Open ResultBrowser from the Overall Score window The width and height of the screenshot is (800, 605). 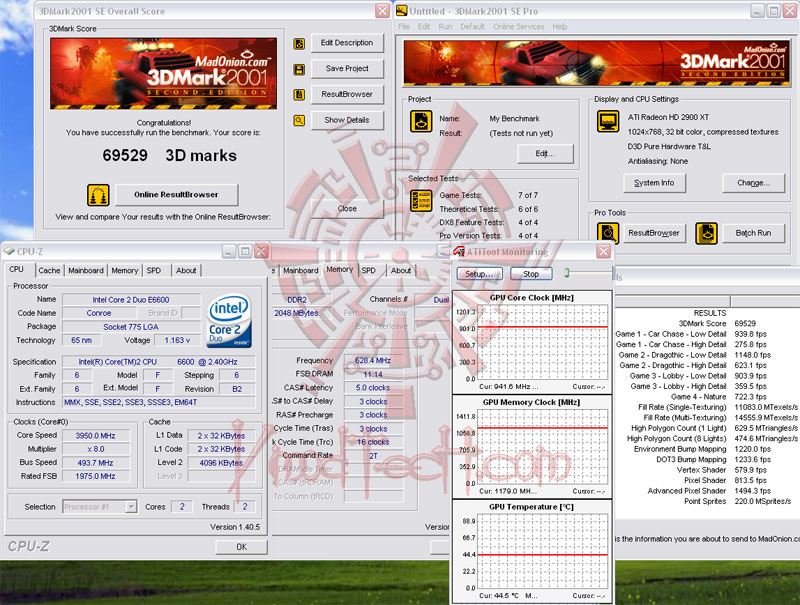(347, 94)
